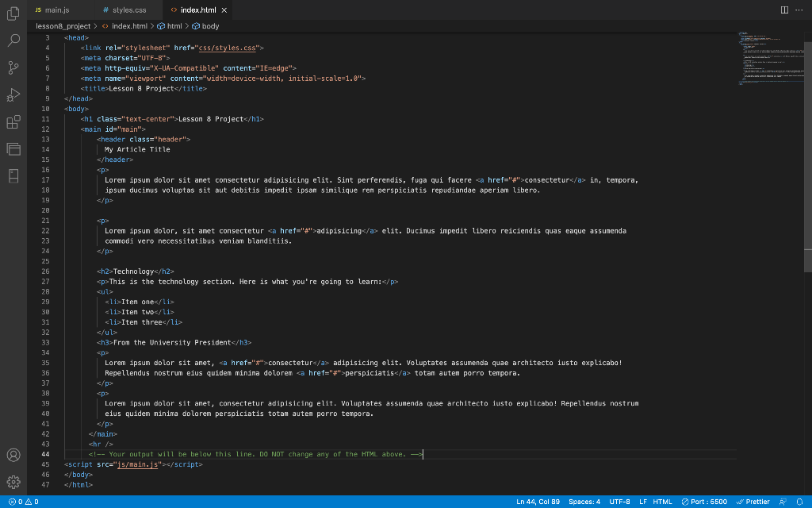Click the Port : 5500 Live Server item
This screenshot has height=508, width=812.
pos(704,502)
